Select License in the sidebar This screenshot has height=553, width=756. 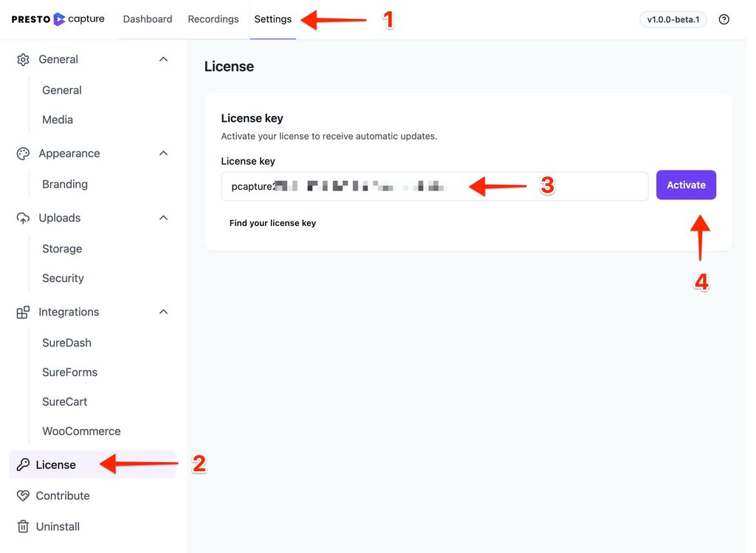[92, 464]
